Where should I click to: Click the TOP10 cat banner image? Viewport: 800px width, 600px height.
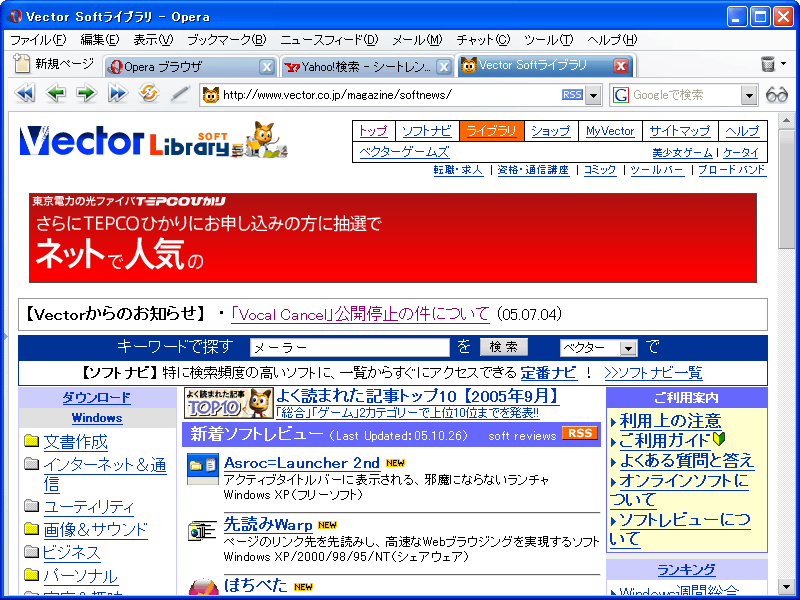(x=229, y=404)
